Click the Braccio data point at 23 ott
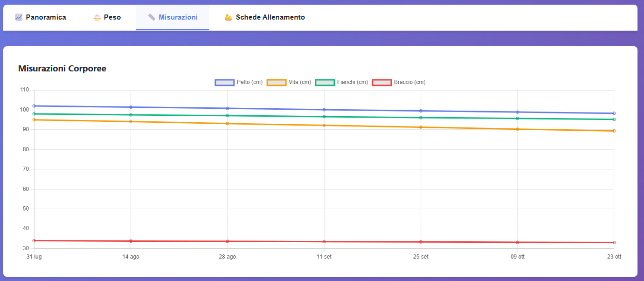 [614, 242]
